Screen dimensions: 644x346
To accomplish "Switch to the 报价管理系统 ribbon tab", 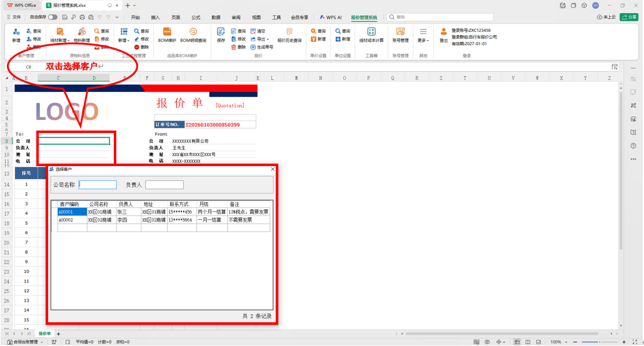I will [x=364, y=17].
